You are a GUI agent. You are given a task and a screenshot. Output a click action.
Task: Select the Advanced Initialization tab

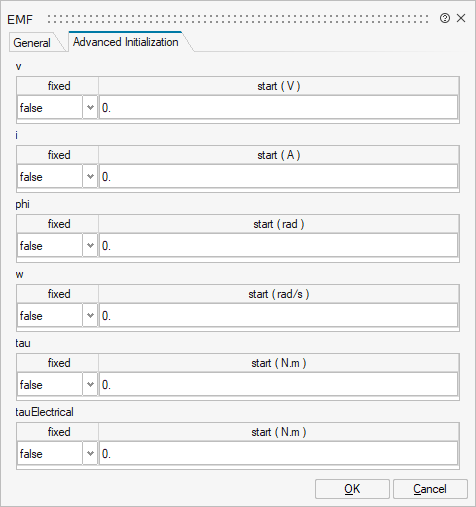click(x=126, y=42)
